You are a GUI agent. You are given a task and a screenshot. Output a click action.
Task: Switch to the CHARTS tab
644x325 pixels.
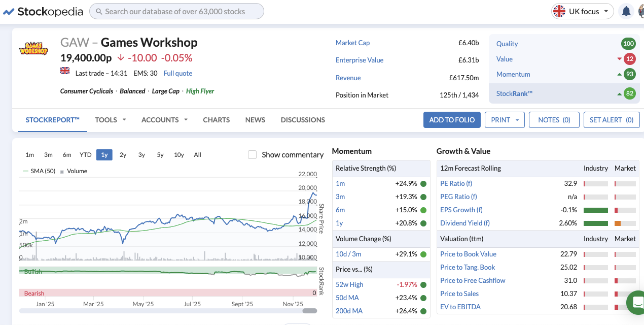(x=217, y=120)
